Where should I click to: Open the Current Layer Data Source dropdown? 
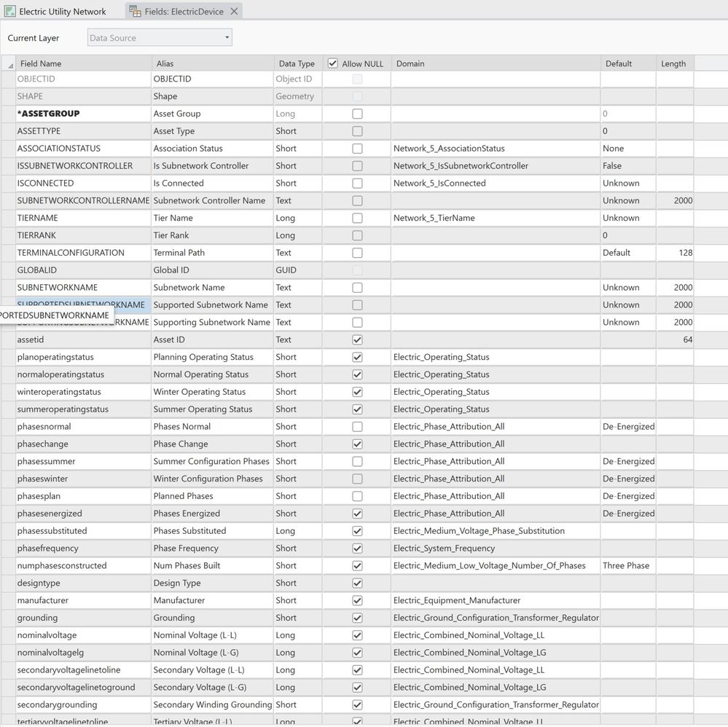coord(160,38)
